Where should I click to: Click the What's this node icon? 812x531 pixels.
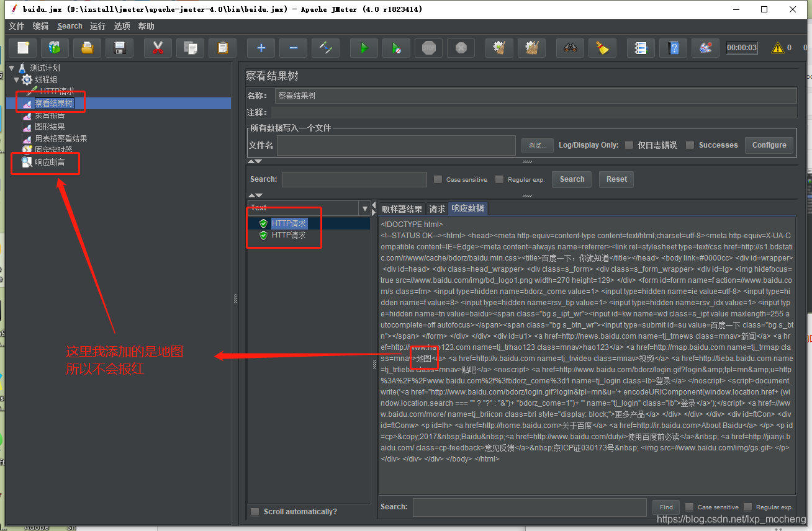coord(706,48)
